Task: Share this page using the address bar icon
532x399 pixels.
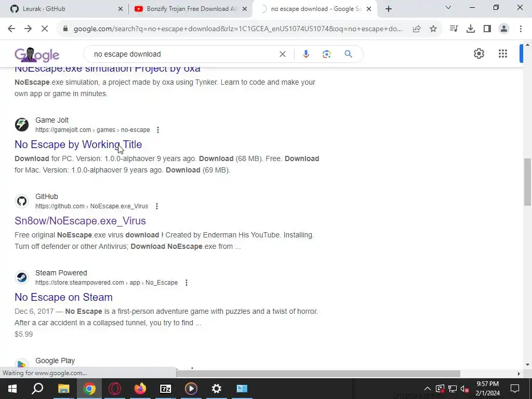Action: coord(417,29)
